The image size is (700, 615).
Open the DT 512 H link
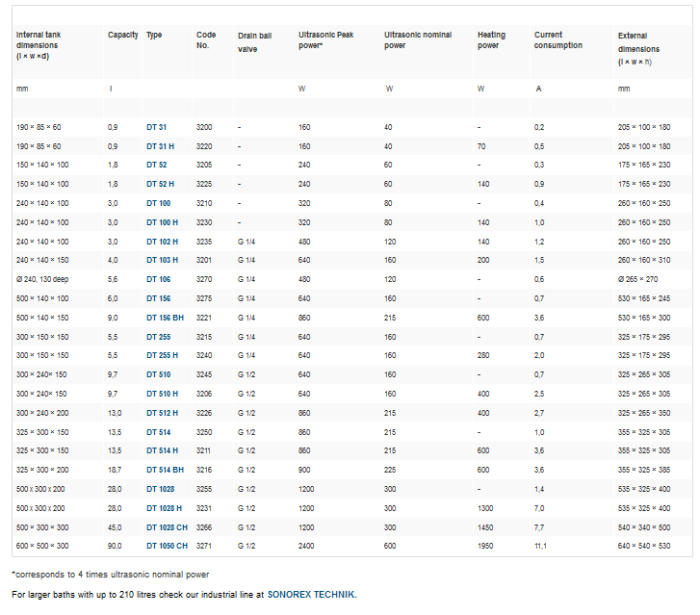[x=162, y=412]
